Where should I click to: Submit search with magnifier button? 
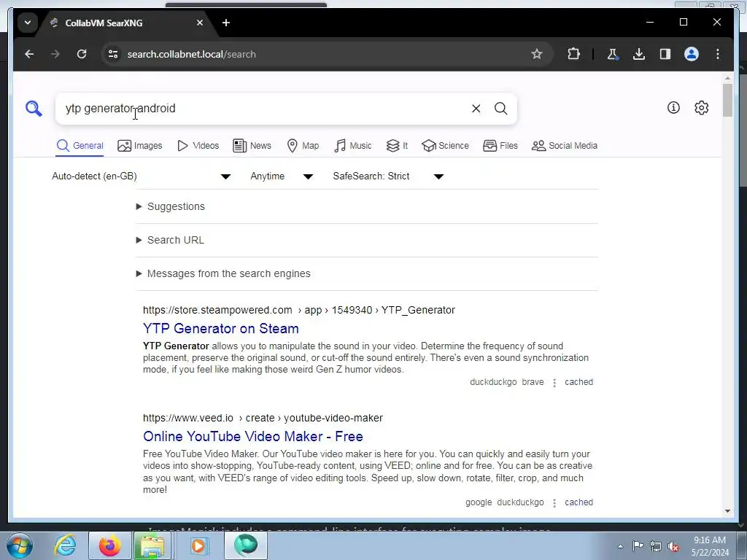point(500,109)
